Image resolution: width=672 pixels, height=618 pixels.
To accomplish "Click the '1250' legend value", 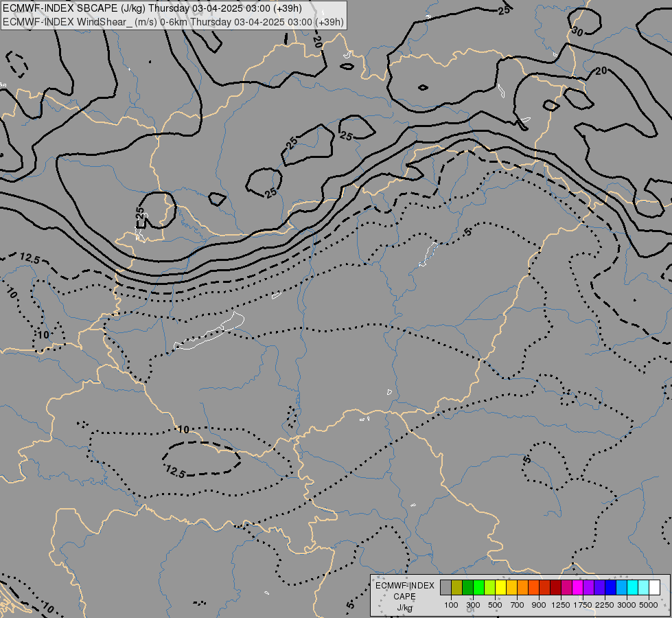I will pyautogui.click(x=561, y=605).
